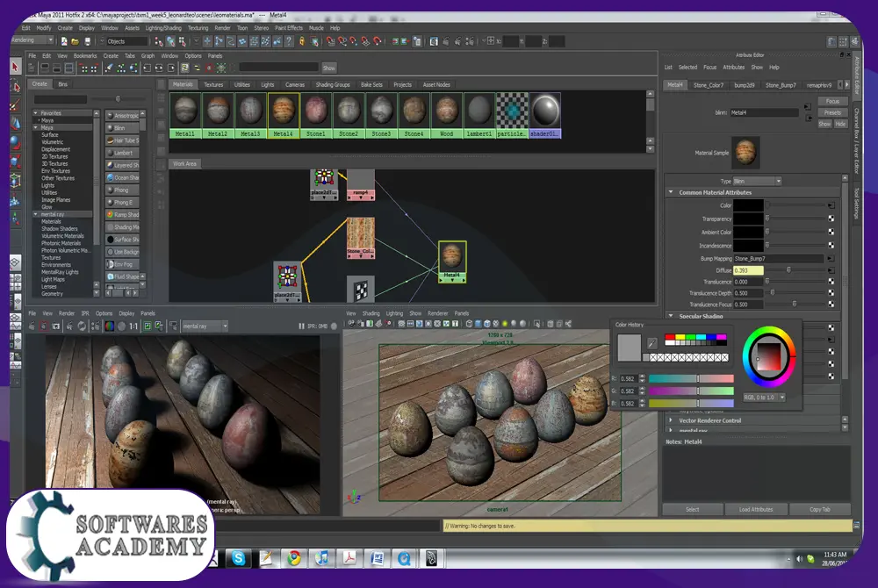The width and height of the screenshot is (878, 588).
Task: Click the Color attribute map connection button
Action: pyautogui.click(x=831, y=205)
